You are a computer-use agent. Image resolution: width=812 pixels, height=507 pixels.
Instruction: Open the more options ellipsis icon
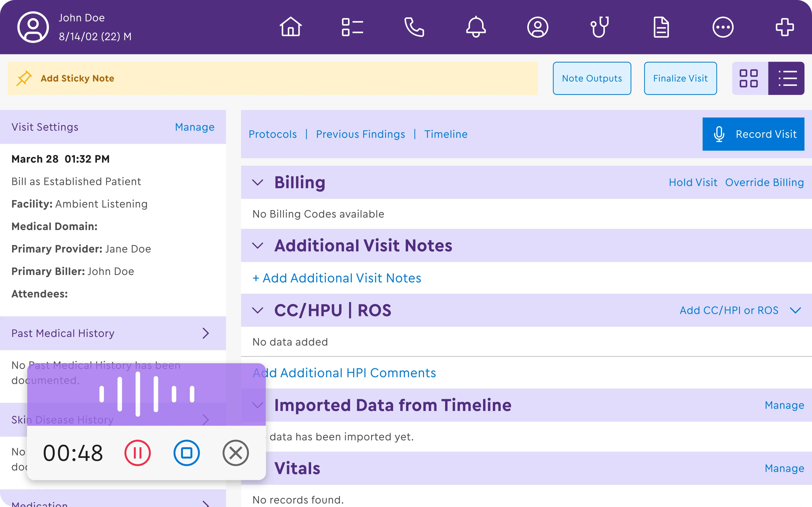[723, 27]
